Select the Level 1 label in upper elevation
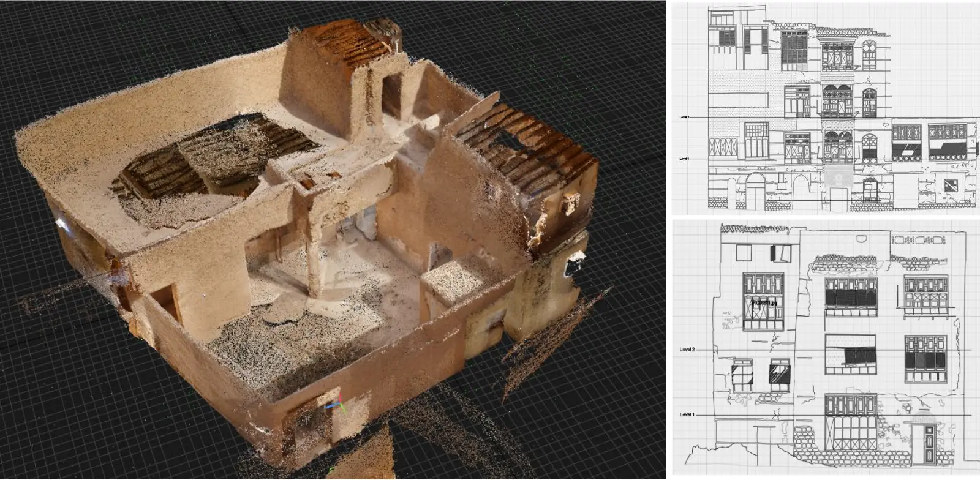980x480 pixels. tap(684, 159)
